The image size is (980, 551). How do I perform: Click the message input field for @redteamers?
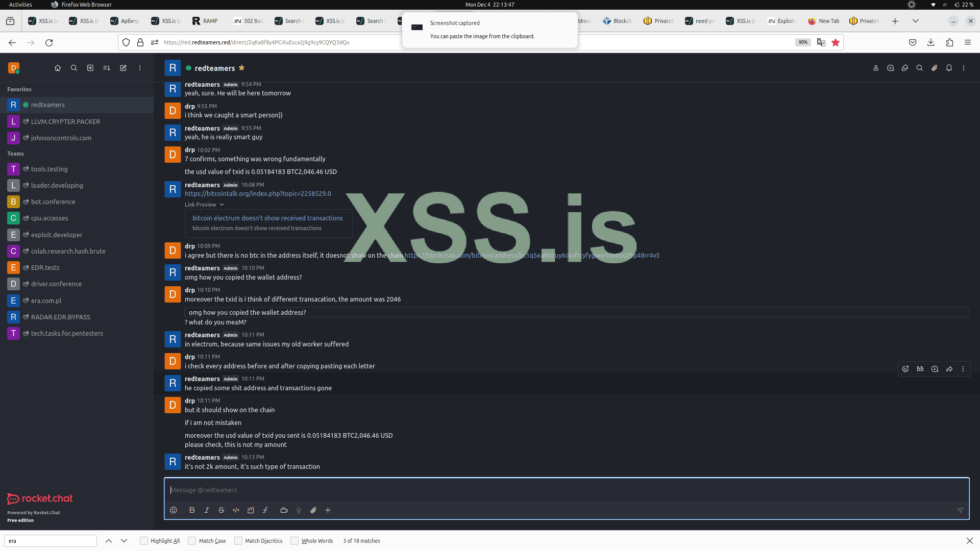(x=561, y=490)
